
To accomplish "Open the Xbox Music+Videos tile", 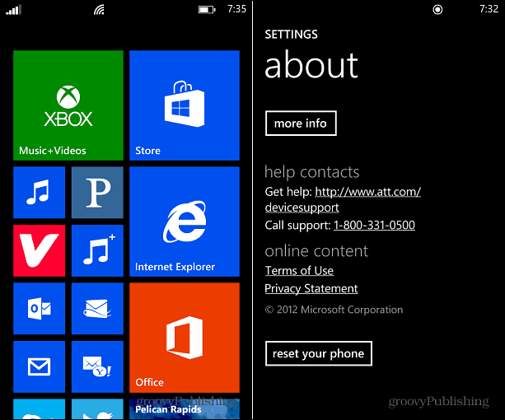I will pos(68,105).
